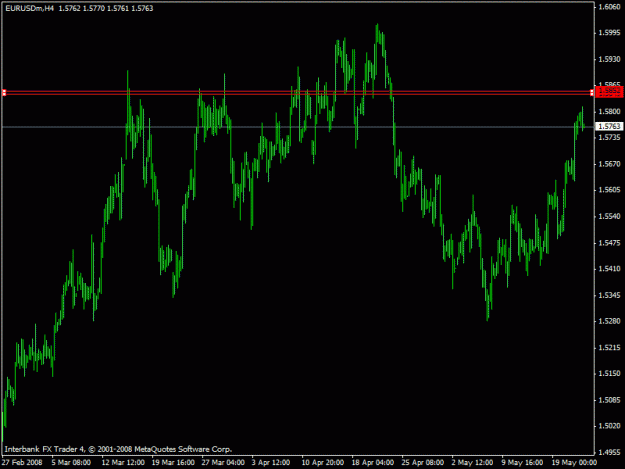625x469 pixels.
Task: Click the 1.5280 price axis value
Action: [x=609, y=321]
